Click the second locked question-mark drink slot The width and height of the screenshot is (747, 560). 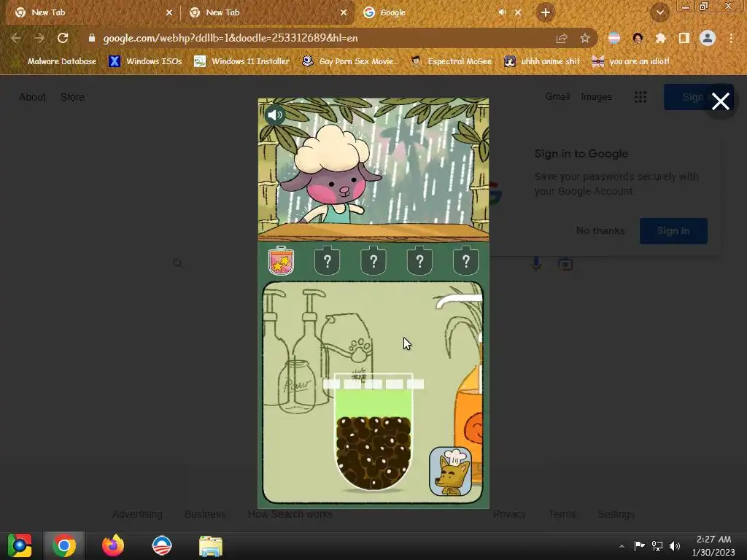click(x=328, y=260)
